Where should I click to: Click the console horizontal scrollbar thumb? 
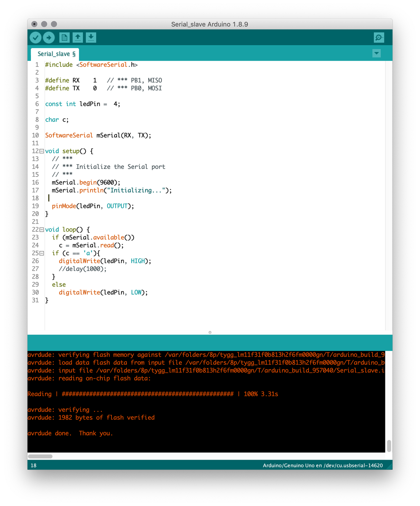(40, 456)
